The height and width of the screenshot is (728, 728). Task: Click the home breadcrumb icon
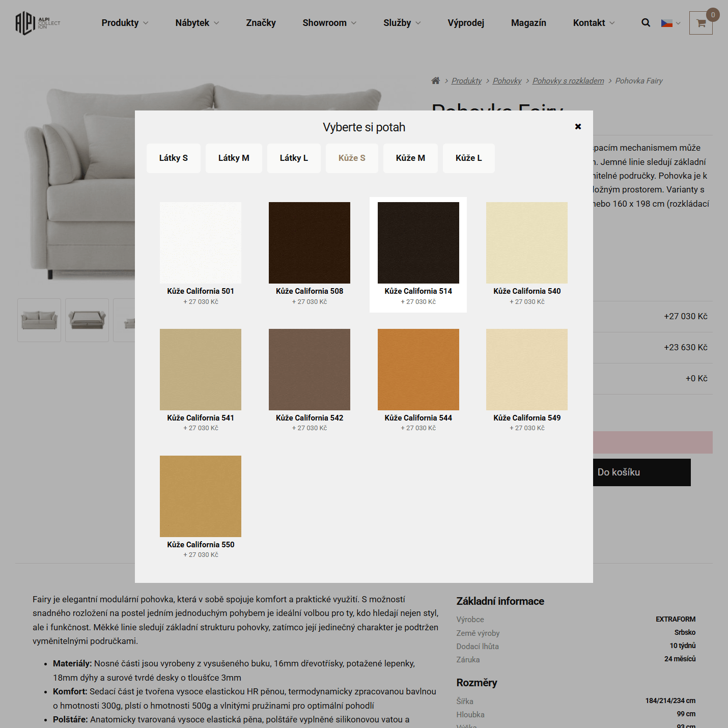[435, 80]
